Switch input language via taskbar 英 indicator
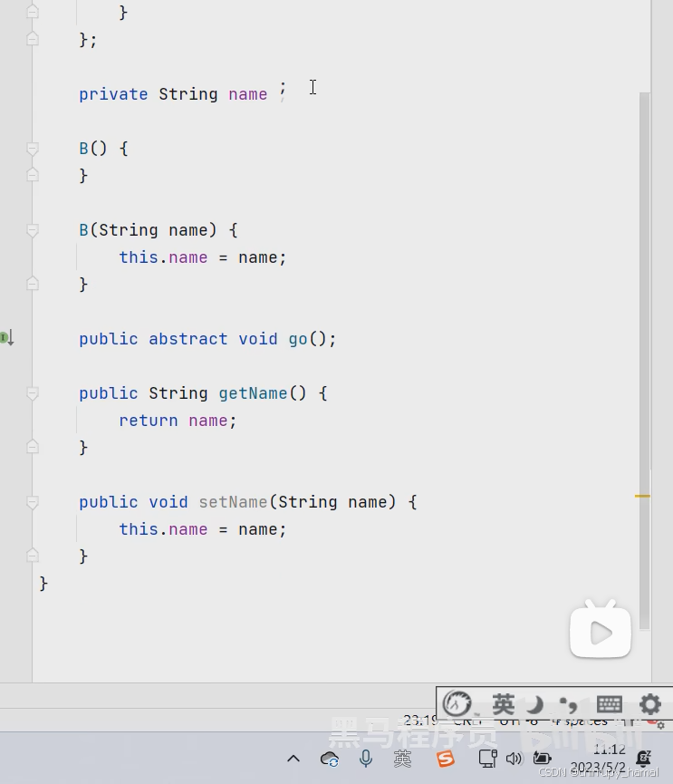Image resolution: width=673 pixels, height=784 pixels. 402,759
